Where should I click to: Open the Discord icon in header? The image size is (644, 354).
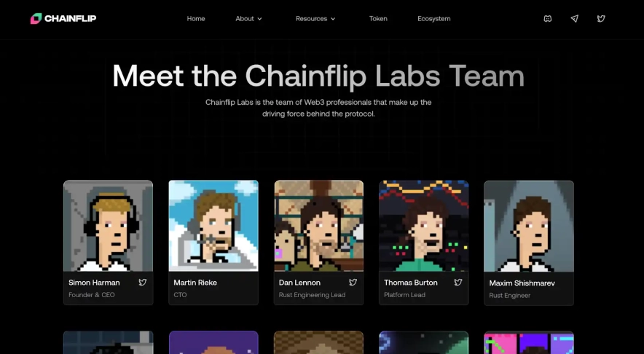point(548,18)
